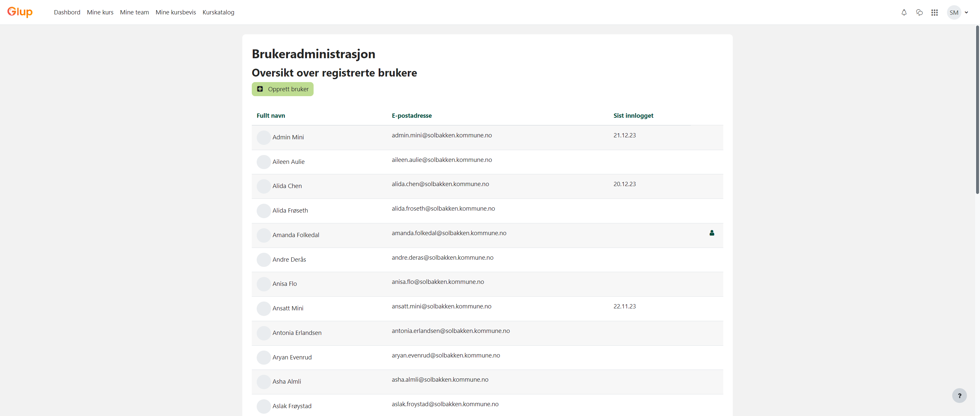
Task: Click the plus icon on Opprett bruker
Action: point(260,89)
